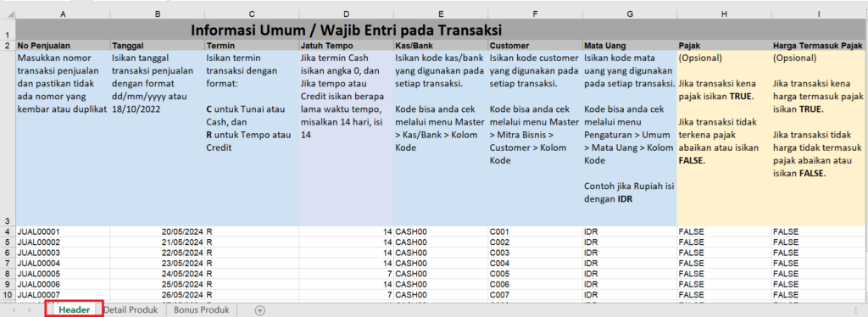
Task: Click the 'Pajak' column label cell
Action: coord(724,46)
